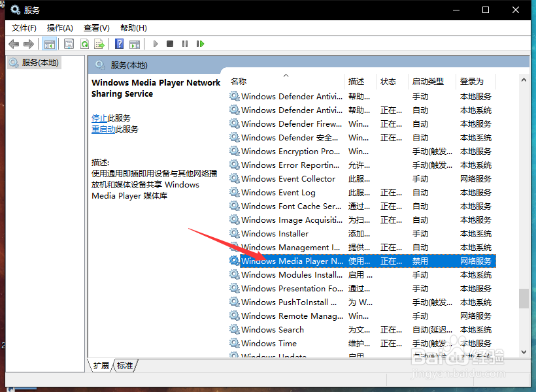This screenshot has width=536, height=392.
Task: Toggle the show/hide console tree icon
Action: click(x=50, y=44)
